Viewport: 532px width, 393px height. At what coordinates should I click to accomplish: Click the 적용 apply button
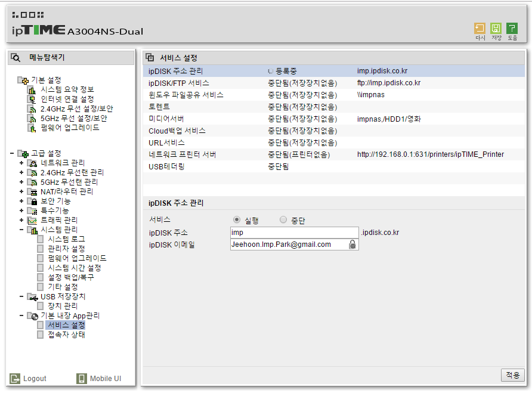(x=512, y=375)
